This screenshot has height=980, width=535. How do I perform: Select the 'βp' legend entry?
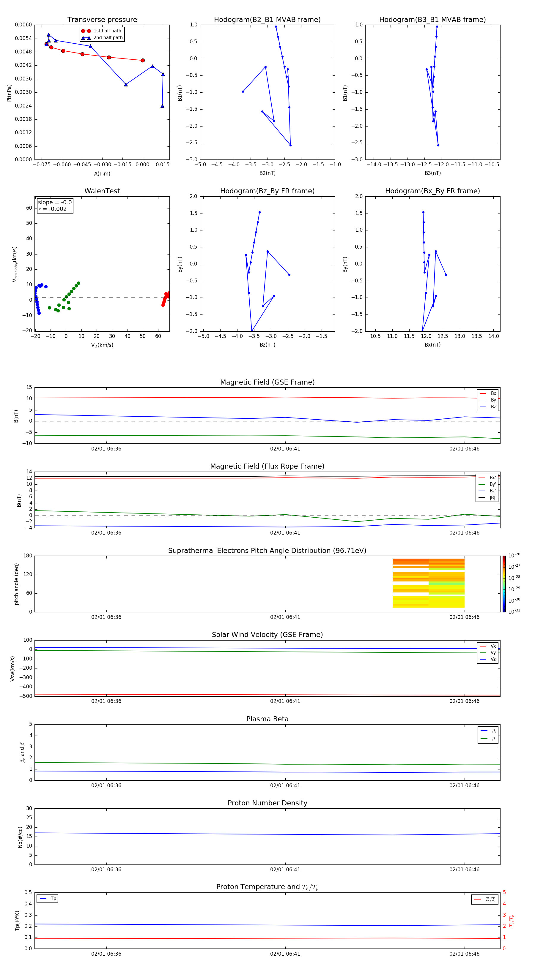click(488, 731)
